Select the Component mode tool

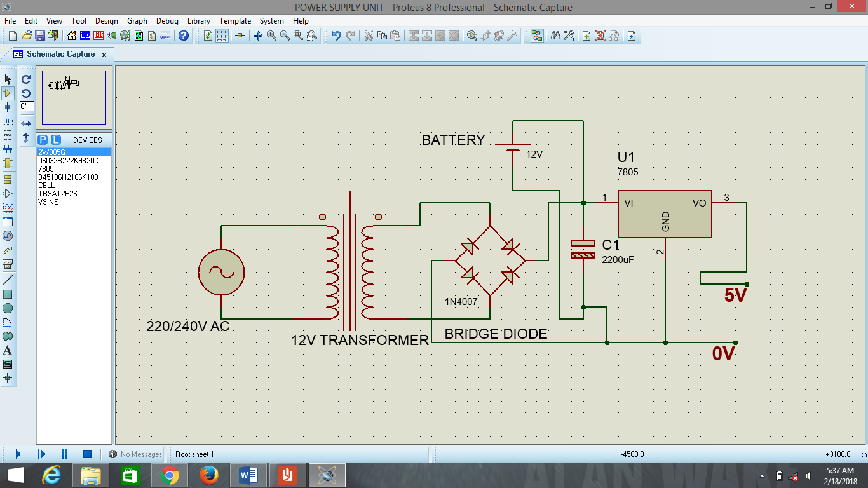(x=8, y=93)
